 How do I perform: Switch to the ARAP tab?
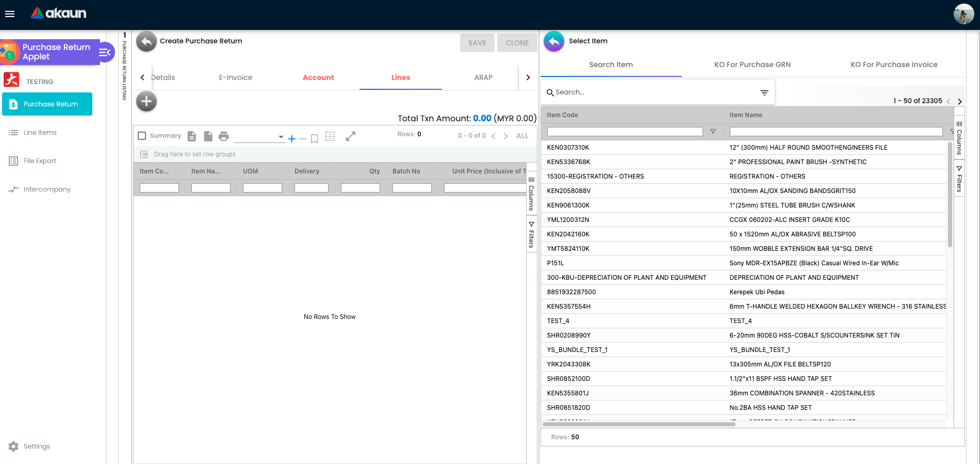pos(483,77)
